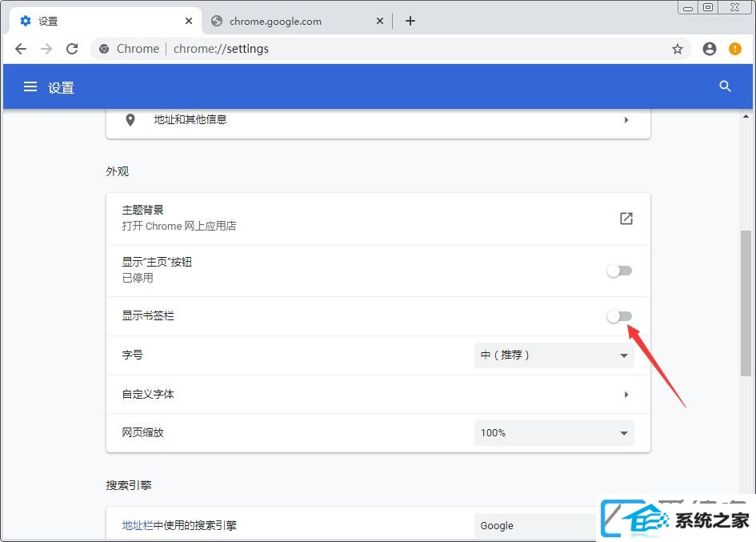The width and height of the screenshot is (756, 542).
Task: Click the 搜索引擎 section heading
Action: tap(129, 485)
